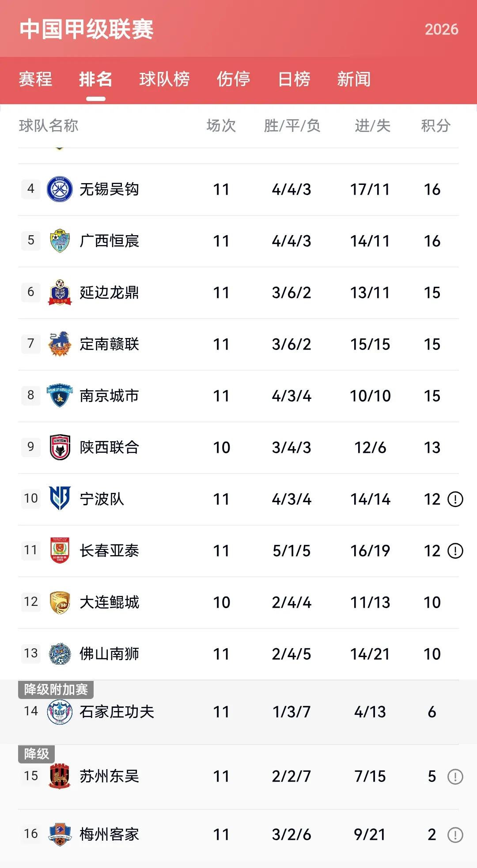
Task: Open 石家庄功夫 team name link
Action: (117, 711)
